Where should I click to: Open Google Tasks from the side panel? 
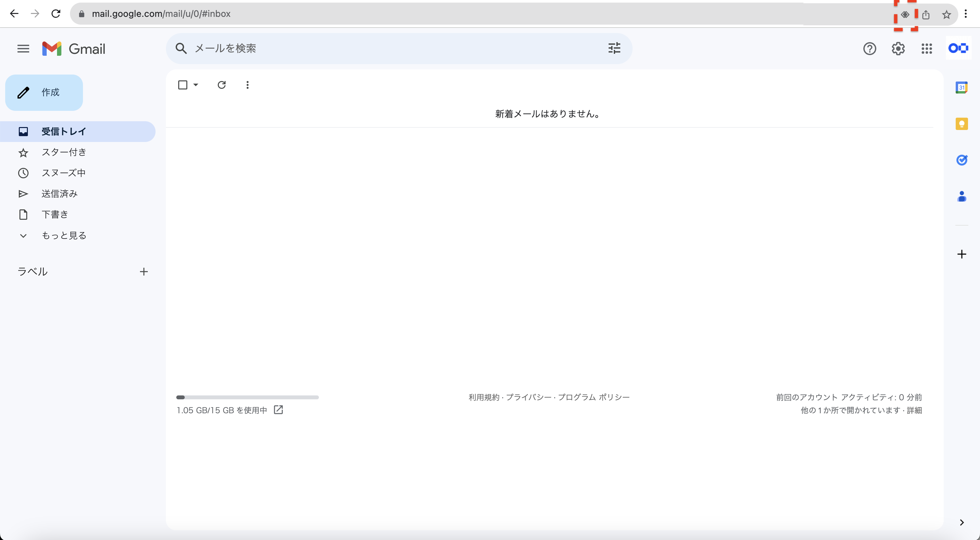pyautogui.click(x=961, y=160)
